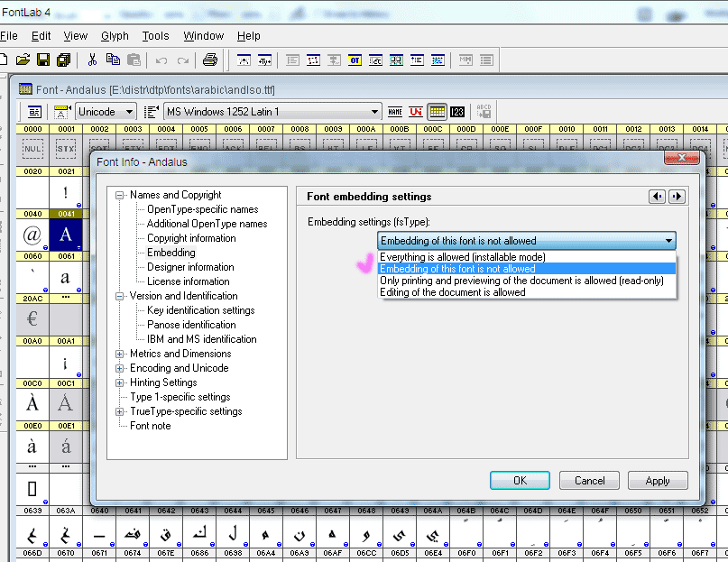Switch to Names mode (NAME icon)
Image resolution: width=728 pixels, height=562 pixels.
(394, 112)
